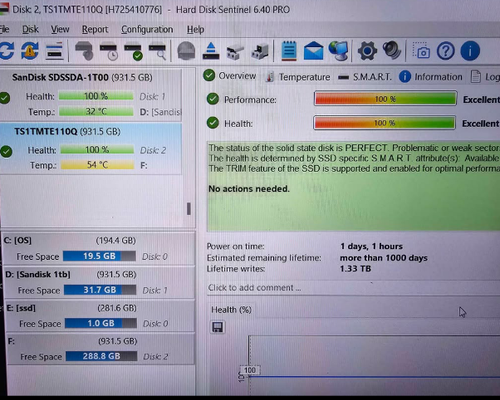Click green checkmark beside Health on the Overview tab
The image size is (500, 400).
click(x=213, y=123)
